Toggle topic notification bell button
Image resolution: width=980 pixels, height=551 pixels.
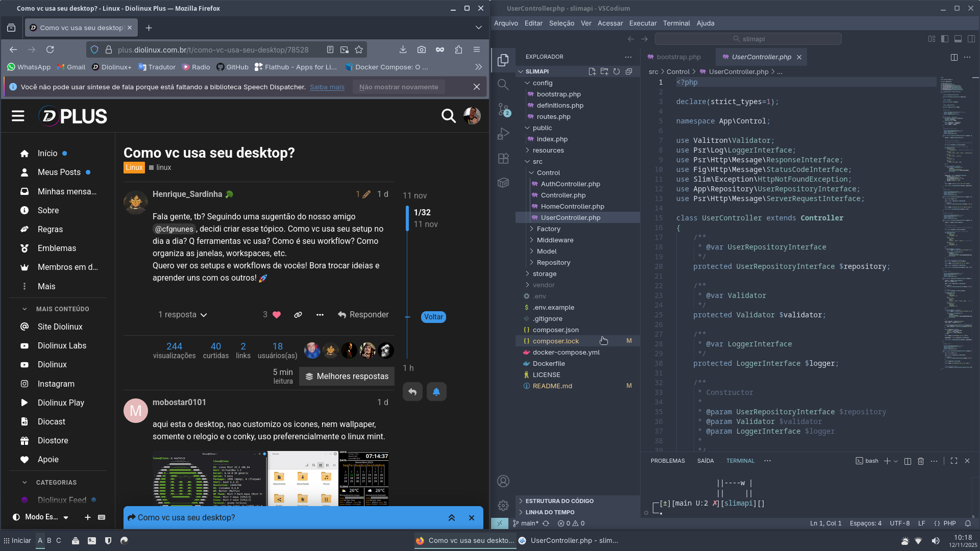click(x=436, y=392)
